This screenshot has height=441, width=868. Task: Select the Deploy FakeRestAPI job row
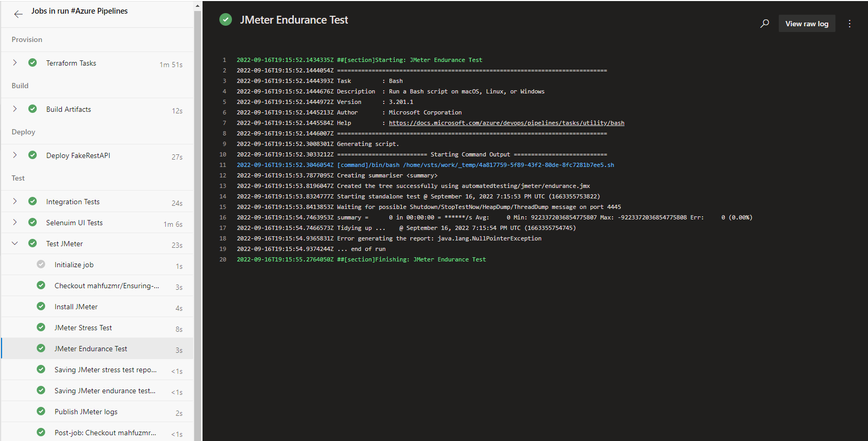pos(98,155)
